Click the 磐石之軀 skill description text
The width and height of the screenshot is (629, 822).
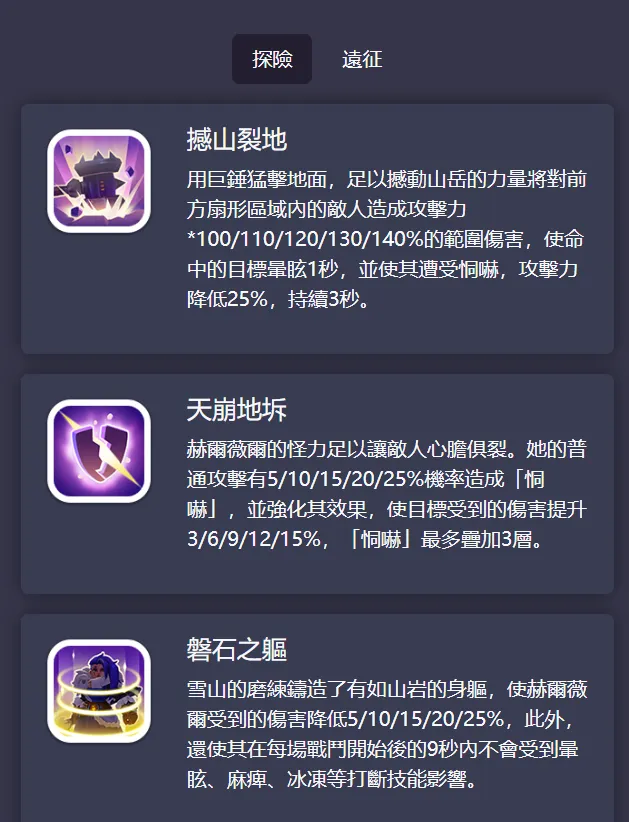click(386, 734)
